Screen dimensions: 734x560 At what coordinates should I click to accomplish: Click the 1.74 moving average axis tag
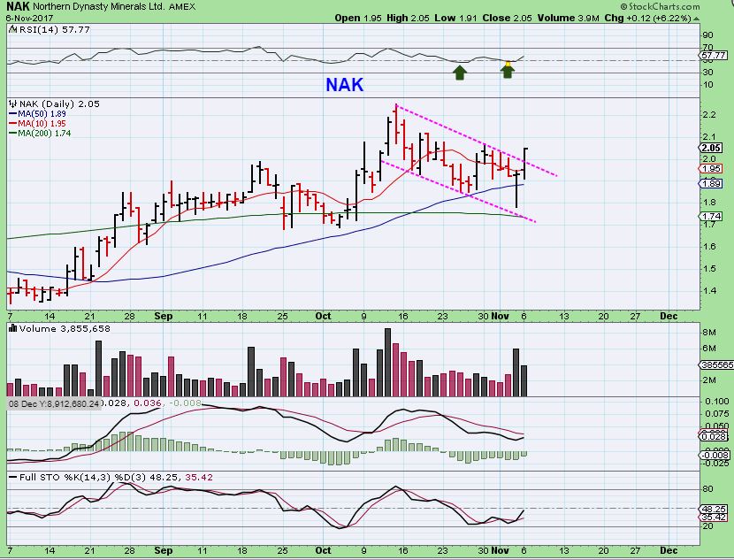pyautogui.click(x=712, y=217)
